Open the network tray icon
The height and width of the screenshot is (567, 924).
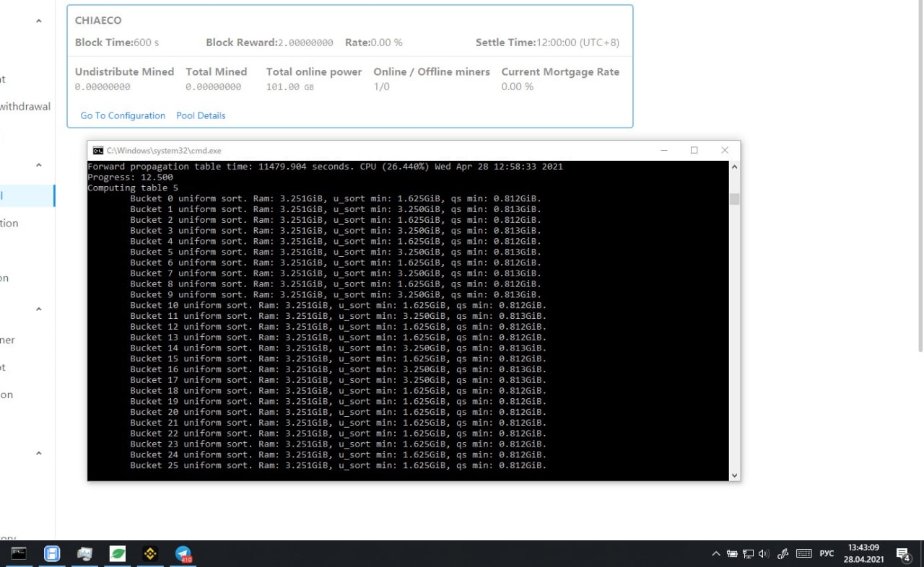click(x=749, y=554)
